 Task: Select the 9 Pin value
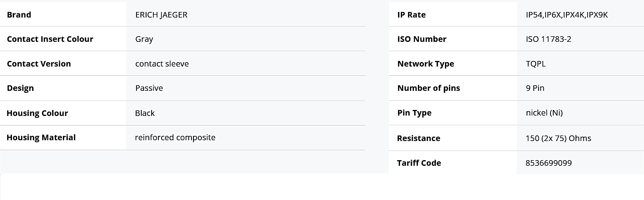pos(535,88)
